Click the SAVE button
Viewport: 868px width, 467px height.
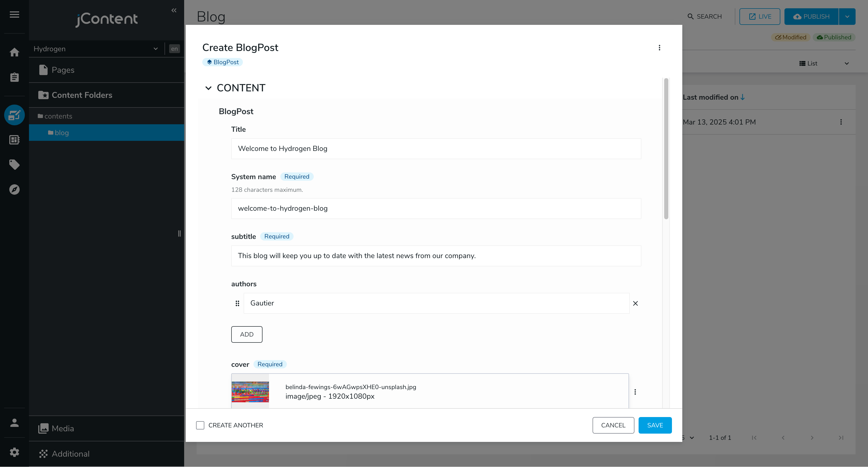click(655, 425)
